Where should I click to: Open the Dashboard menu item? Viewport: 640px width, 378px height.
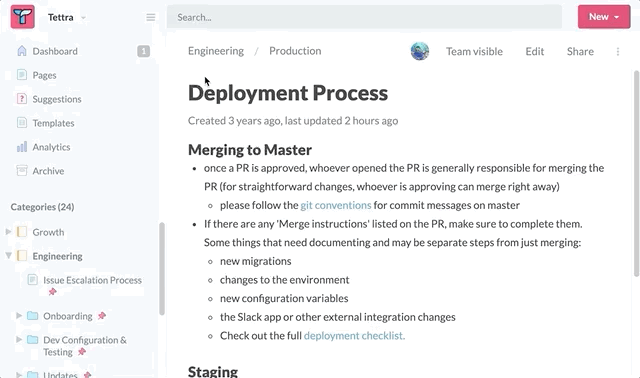tap(55, 51)
